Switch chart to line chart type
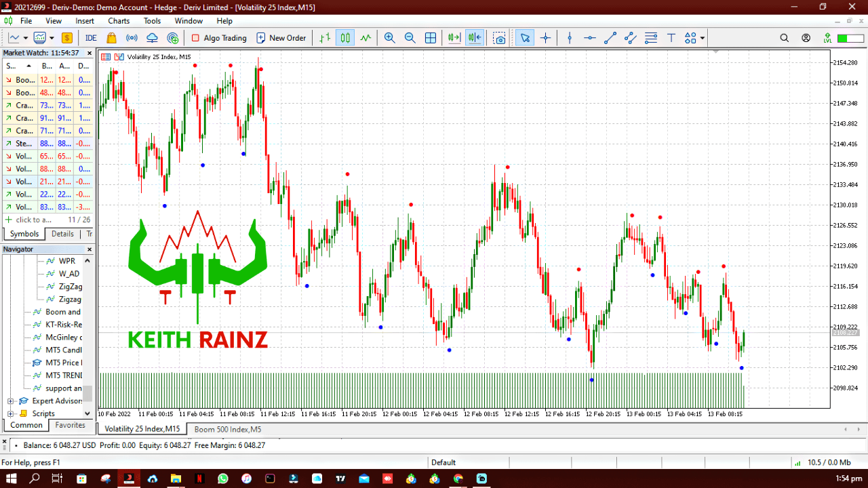Screen dimensions: 868x488 pos(366,38)
